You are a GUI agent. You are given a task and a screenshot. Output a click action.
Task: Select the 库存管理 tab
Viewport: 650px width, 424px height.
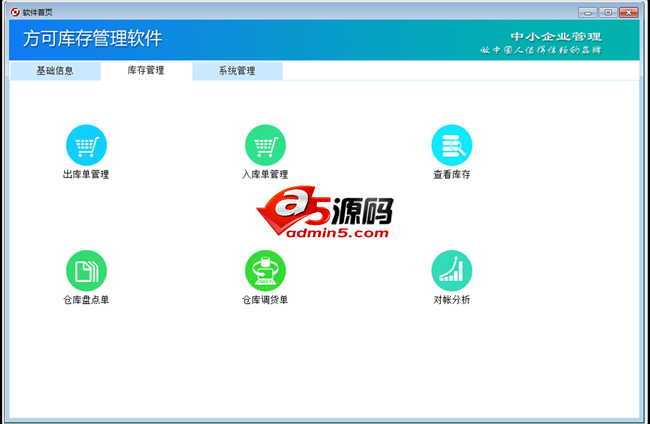point(146,70)
